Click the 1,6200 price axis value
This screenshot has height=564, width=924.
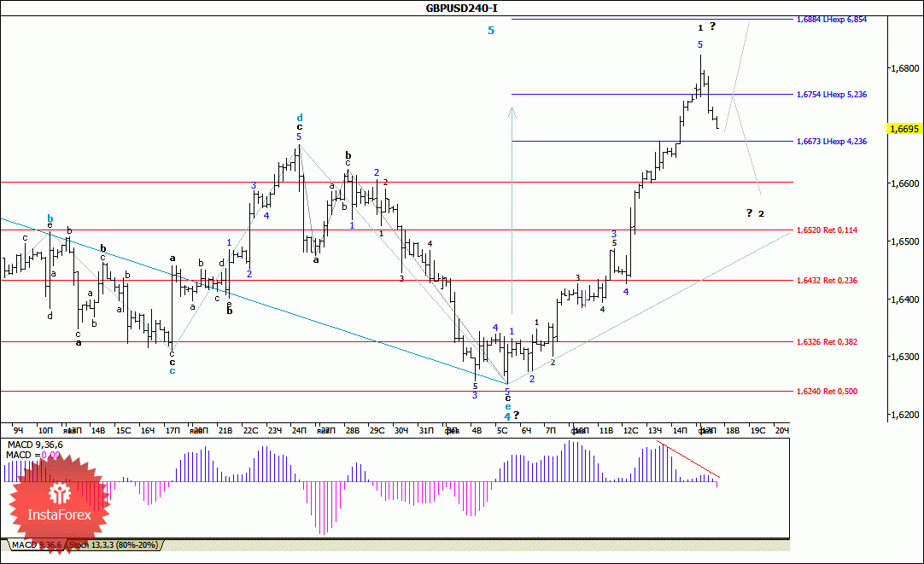pyautogui.click(x=904, y=415)
